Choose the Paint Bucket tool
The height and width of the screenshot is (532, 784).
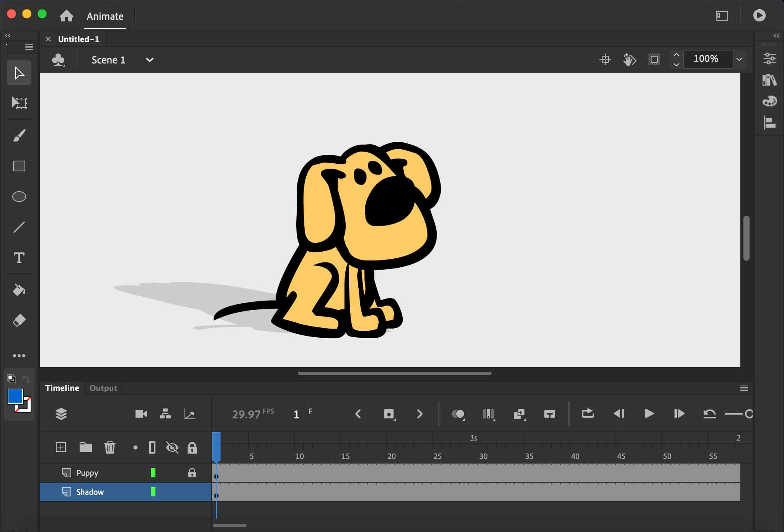coord(19,290)
